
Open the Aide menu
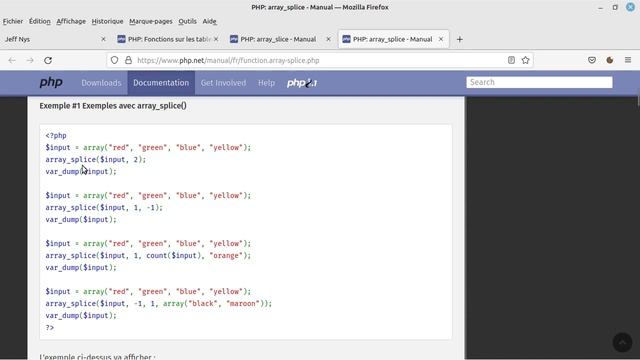click(209, 21)
